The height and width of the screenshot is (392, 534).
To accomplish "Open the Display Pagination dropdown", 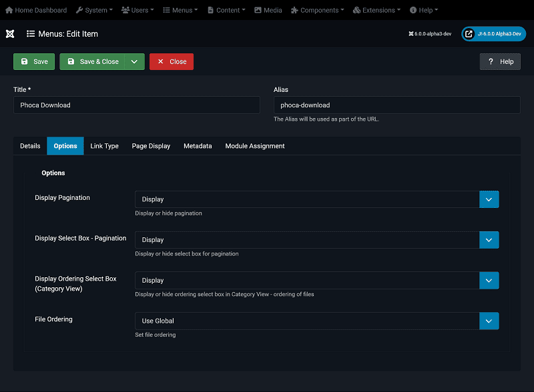I will [316, 199].
